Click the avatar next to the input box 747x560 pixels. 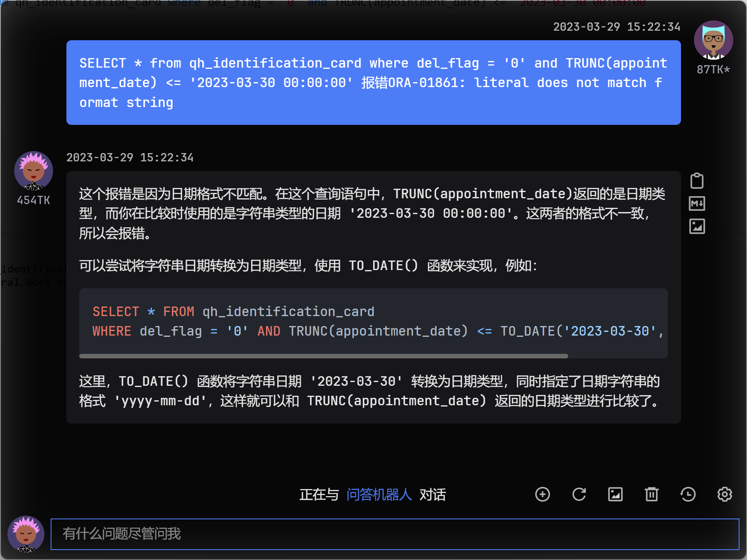pyautogui.click(x=26, y=534)
